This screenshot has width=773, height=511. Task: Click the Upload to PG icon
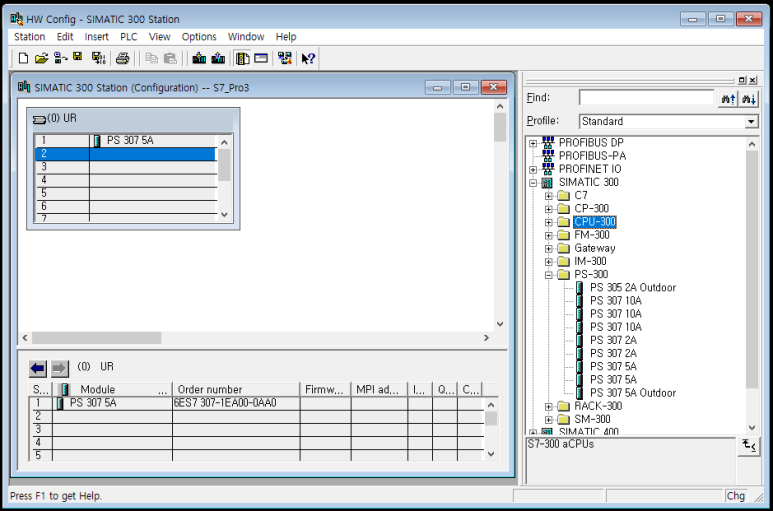218,58
